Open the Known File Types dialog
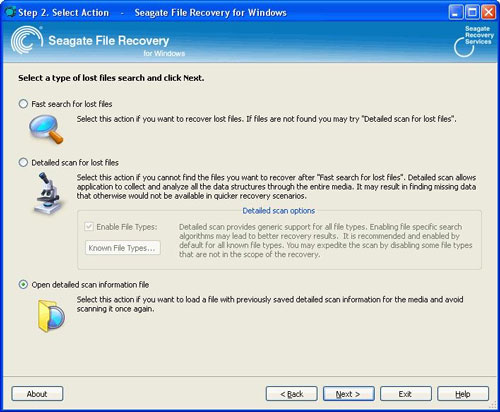This screenshot has height=412, width=500. click(122, 248)
